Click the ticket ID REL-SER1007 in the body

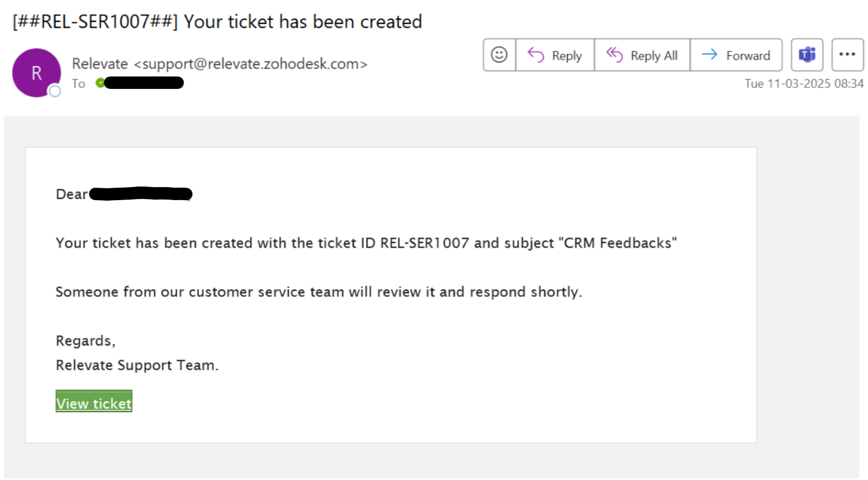click(424, 243)
